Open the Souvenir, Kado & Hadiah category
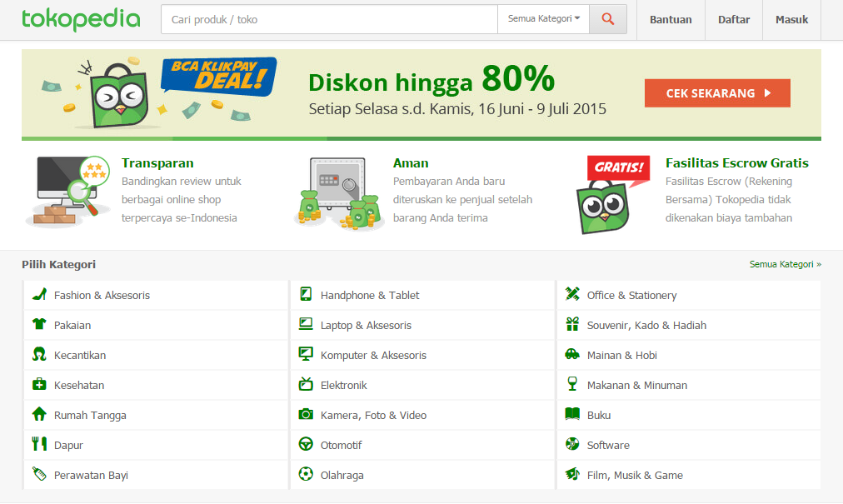 point(689,325)
